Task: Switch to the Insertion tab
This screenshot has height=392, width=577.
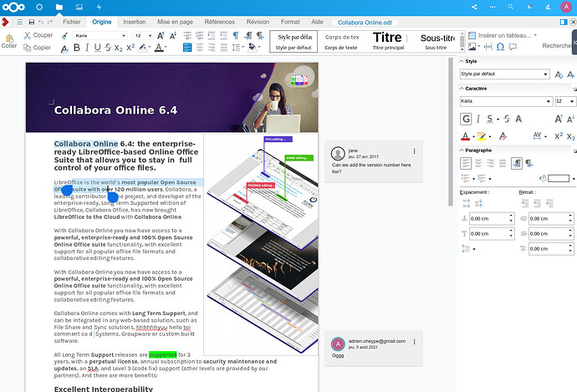Action: 135,22
